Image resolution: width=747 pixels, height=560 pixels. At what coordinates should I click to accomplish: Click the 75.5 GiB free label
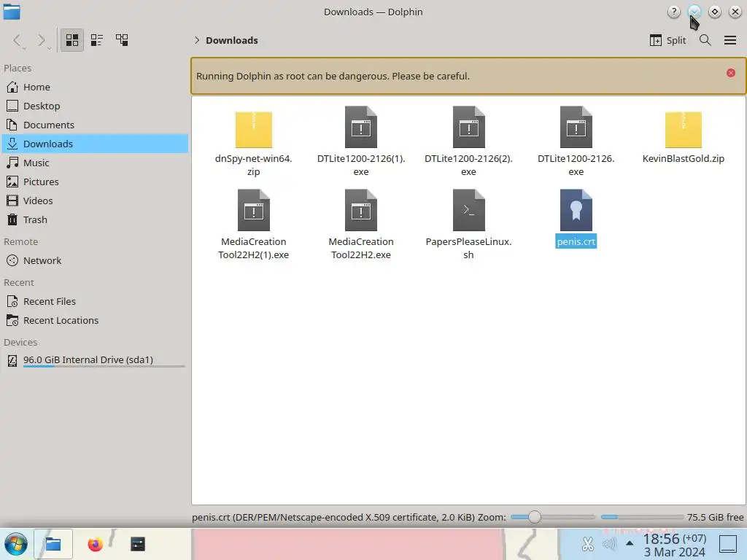[715, 517]
